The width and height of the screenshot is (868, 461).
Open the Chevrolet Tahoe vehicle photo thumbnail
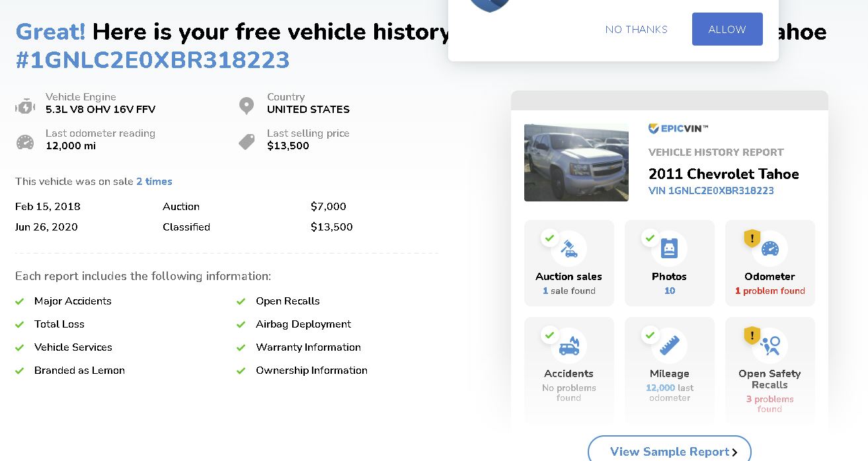point(576,162)
